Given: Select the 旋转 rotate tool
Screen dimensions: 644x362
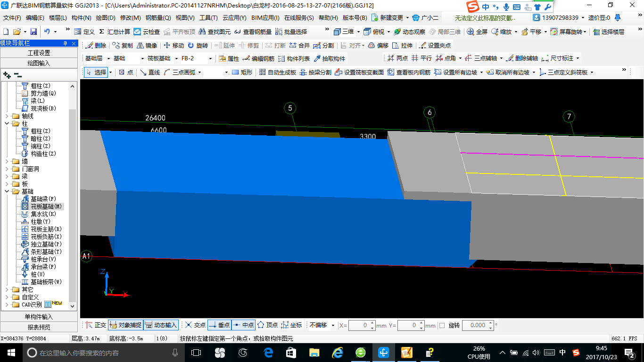Looking at the screenshot, I should (198, 46).
